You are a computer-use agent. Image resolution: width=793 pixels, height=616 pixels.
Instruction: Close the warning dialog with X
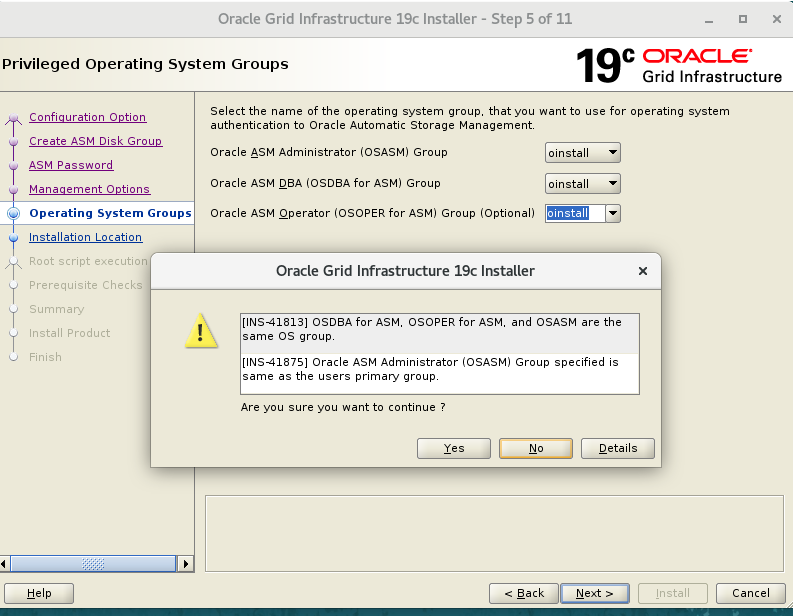click(643, 271)
